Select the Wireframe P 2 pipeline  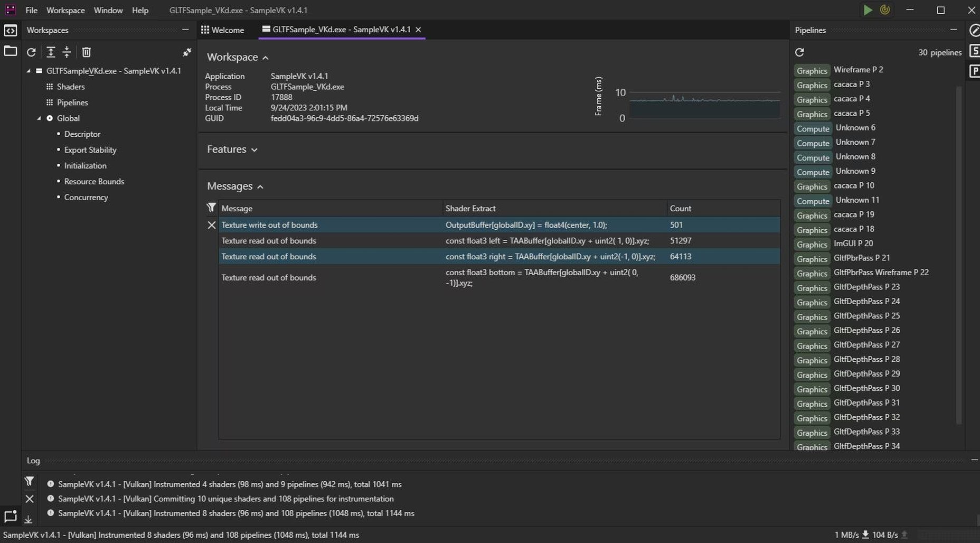click(858, 70)
